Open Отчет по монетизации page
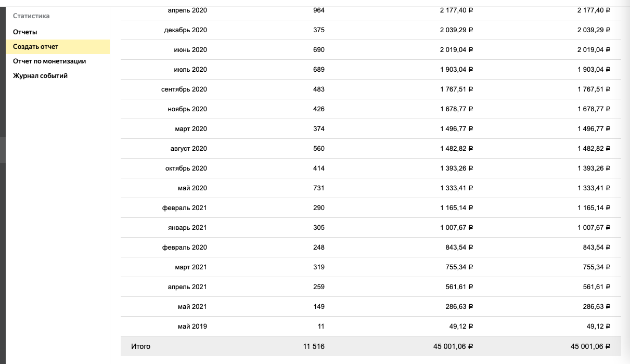 pyautogui.click(x=49, y=61)
